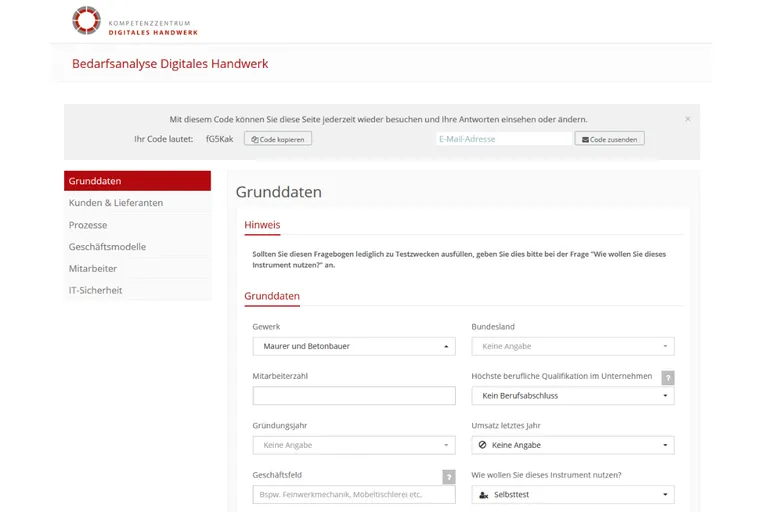Viewport: 768px width, 512px height.
Task: Open the Umsatz letztes Jahr dropdown
Action: click(x=572, y=445)
